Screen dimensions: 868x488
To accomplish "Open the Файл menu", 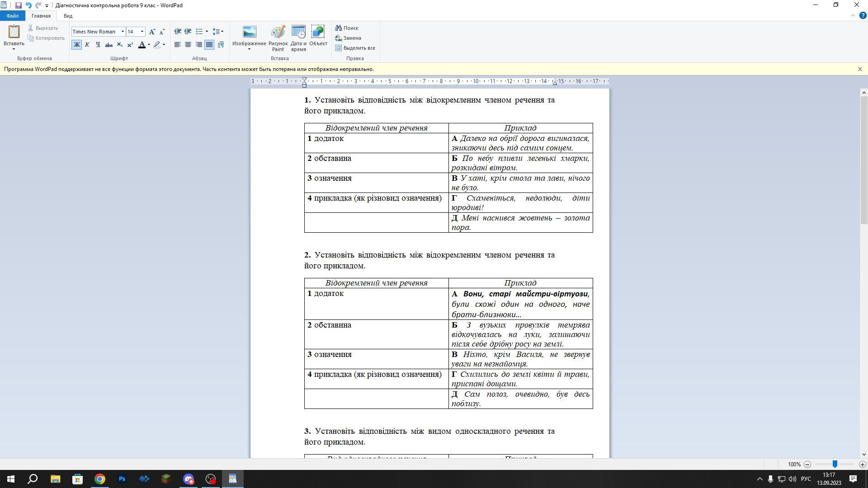I will (13, 16).
